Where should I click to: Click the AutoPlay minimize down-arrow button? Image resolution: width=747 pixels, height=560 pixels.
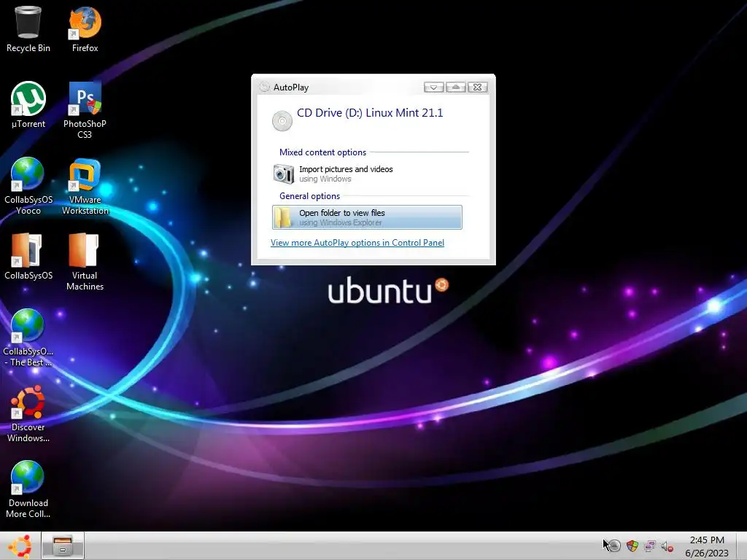[433, 87]
